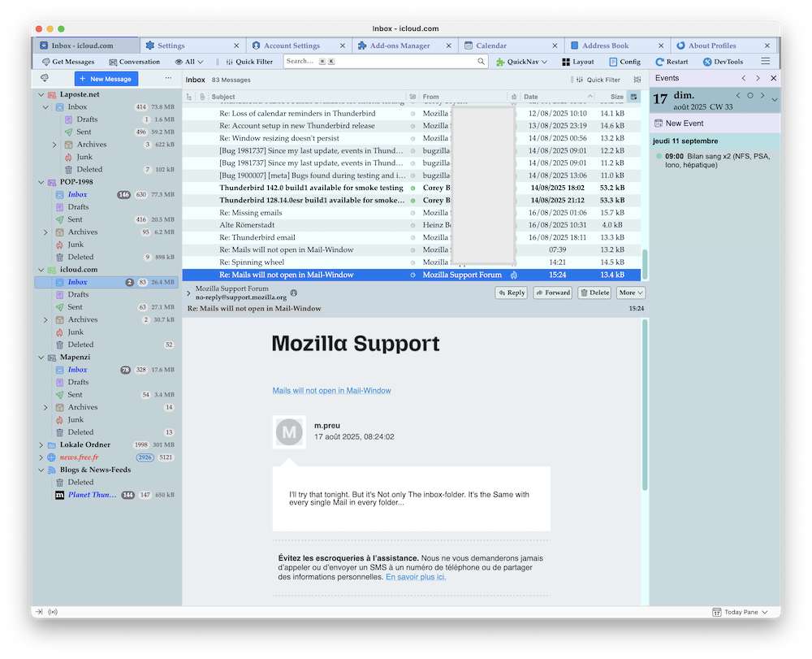Collapse the Laposte.net account tree
Screen dimensions: 812x659
tap(42, 94)
